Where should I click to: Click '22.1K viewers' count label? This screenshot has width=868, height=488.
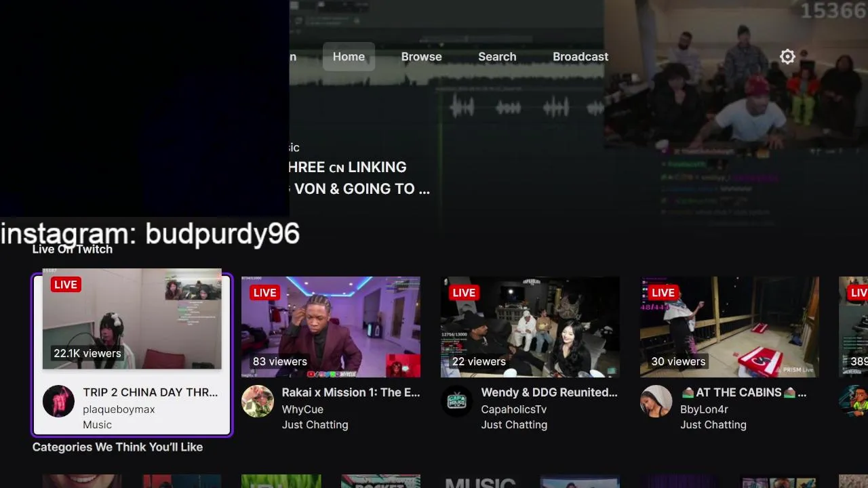coord(87,353)
